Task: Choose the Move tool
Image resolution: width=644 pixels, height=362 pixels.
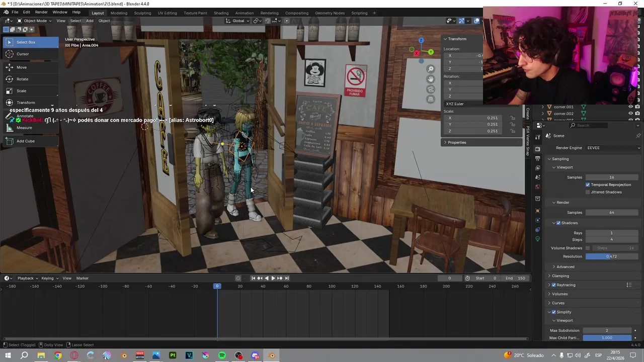Action: coord(31,67)
